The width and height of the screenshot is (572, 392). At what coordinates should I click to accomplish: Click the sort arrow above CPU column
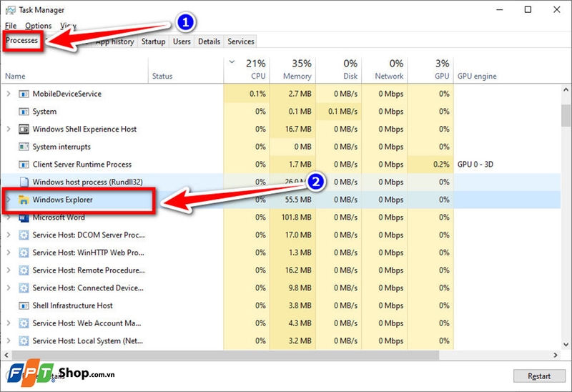232,62
